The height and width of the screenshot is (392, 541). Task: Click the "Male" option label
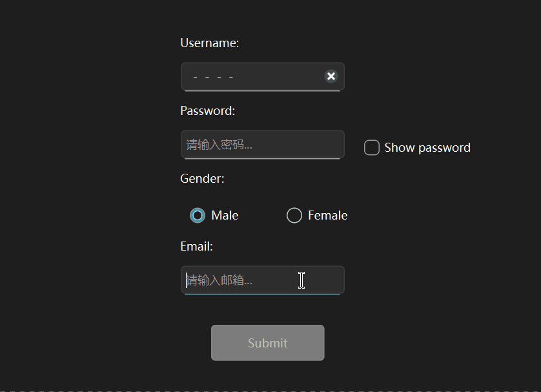[x=225, y=216]
